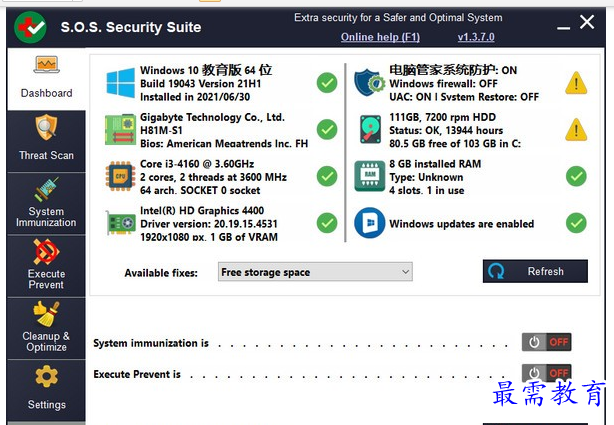Viewport: 614px width, 425px height.
Task: Click the Windows logo icon
Action: (121, 83)
